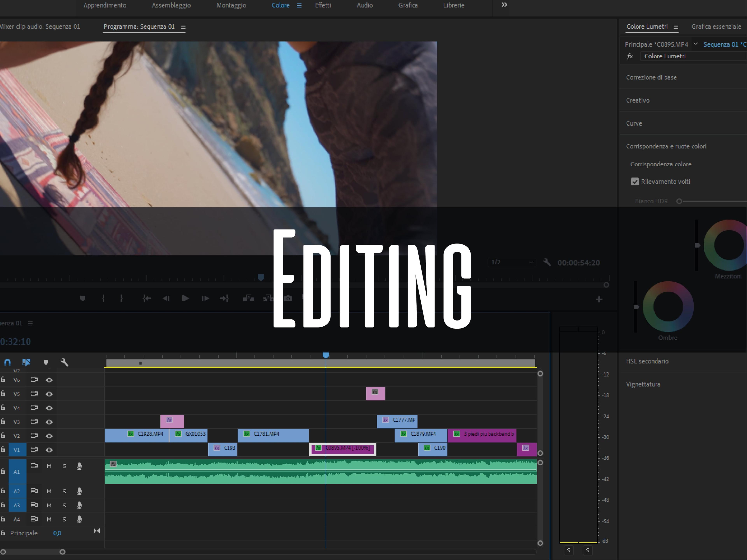Click the fx Colore Lumetri effect icon
The width and height of the screenshot is (747, 560).
coord(630,56)
